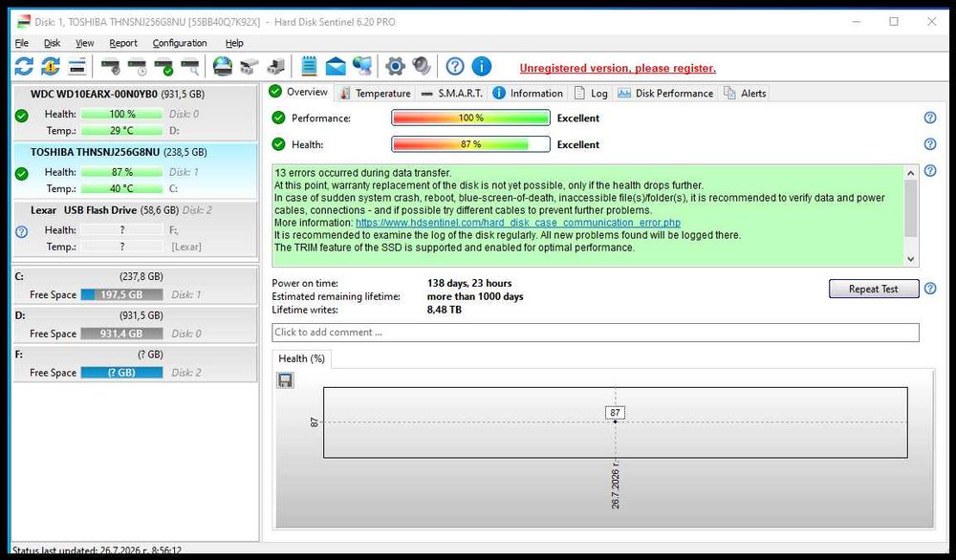Click the 8,48 TB lifetime writes value
The height and width of the screenshot is (560, 956).
point(444,310)
